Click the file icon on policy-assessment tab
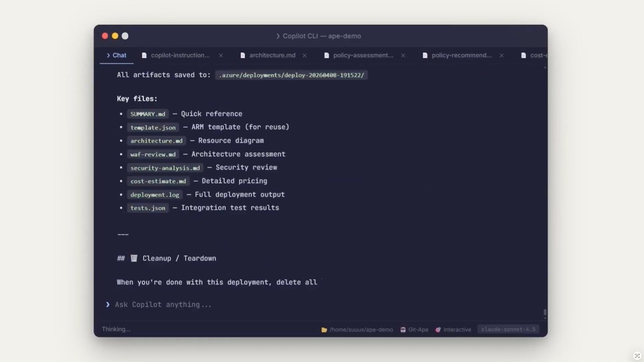Image resolution: width=644 pixels, height=362 pixels. pyautogui.click(x=327, y=55)
